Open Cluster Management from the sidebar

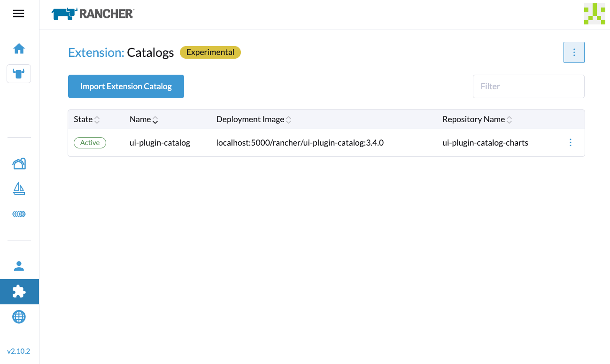(19, 163)
